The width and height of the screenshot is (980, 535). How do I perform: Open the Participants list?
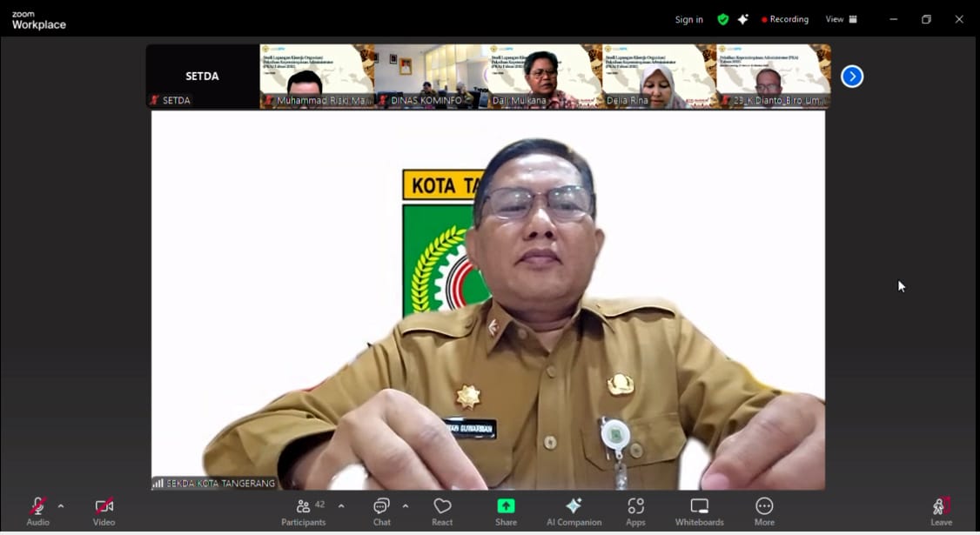pos(304,512)
